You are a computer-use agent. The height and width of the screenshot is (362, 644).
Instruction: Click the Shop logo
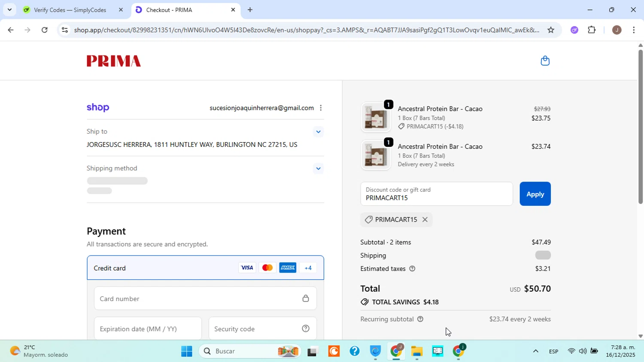tap(98, 107)
